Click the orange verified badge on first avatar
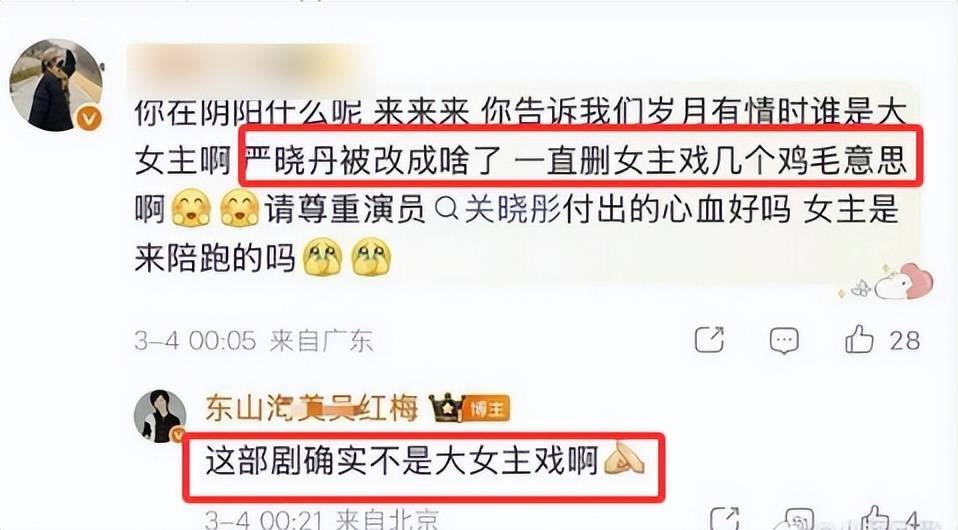This screenshot has width=958, height=530. point(89,118)
